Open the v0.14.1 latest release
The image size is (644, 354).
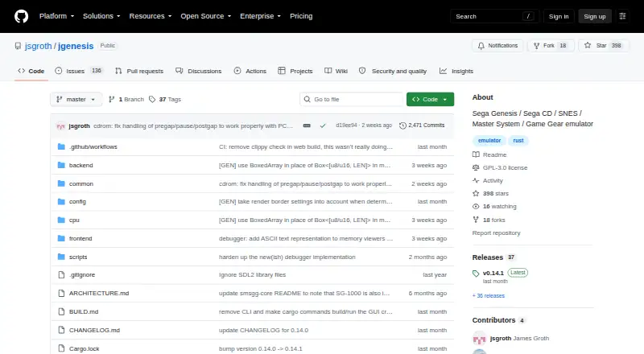pos(493,273)
